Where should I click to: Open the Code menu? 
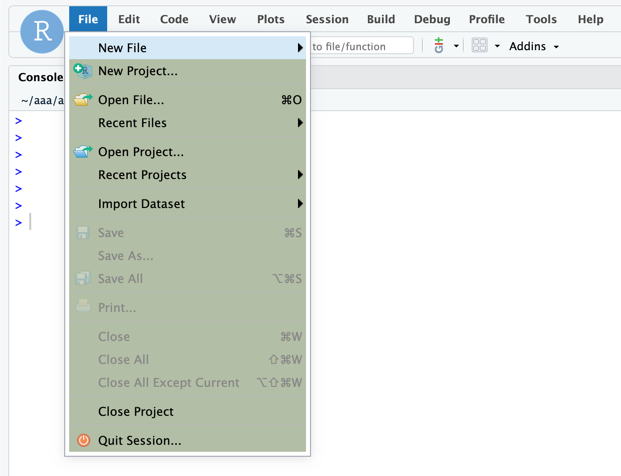point(174,19)
